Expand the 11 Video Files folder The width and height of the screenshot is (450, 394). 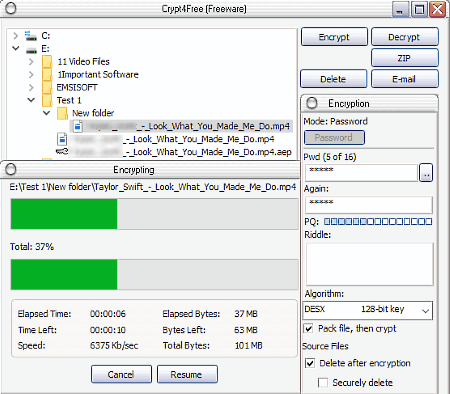31,62
